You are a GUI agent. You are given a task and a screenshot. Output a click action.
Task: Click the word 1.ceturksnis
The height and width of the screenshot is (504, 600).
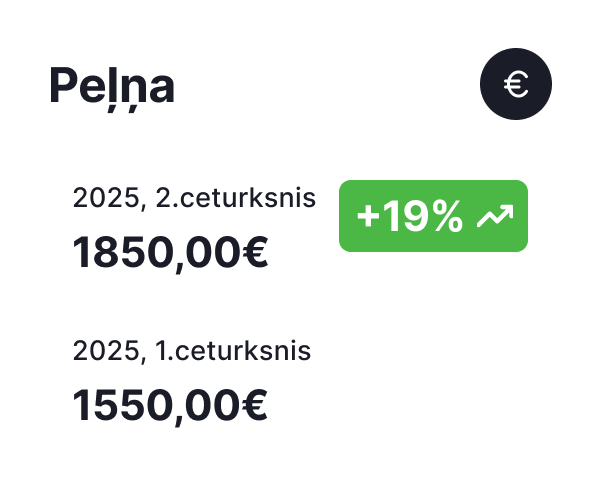[233, 352]
